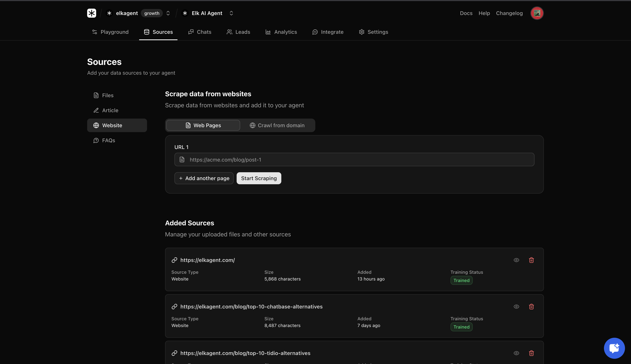The image size is (631, 364).
Task: Open the Changelog link
Action: [x=509, y=13]
